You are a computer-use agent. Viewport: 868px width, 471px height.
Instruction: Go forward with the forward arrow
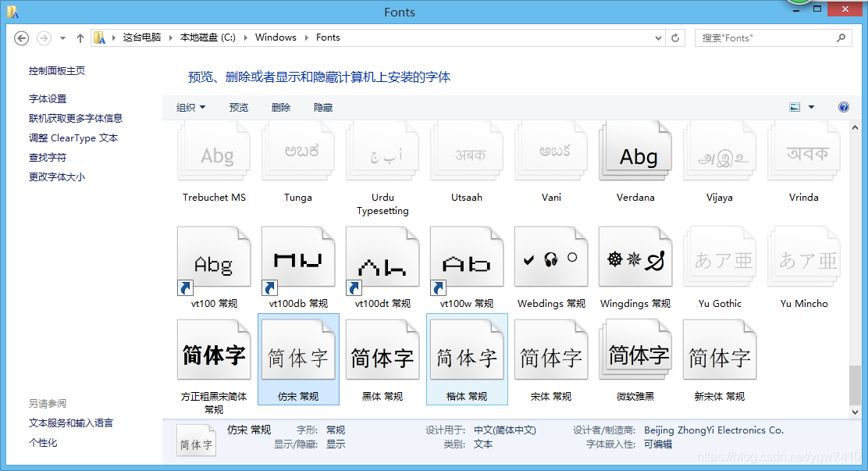point(44,37)
